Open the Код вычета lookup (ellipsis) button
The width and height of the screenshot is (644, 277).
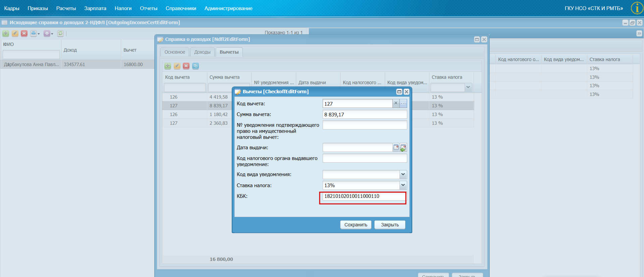coord(403,103)
